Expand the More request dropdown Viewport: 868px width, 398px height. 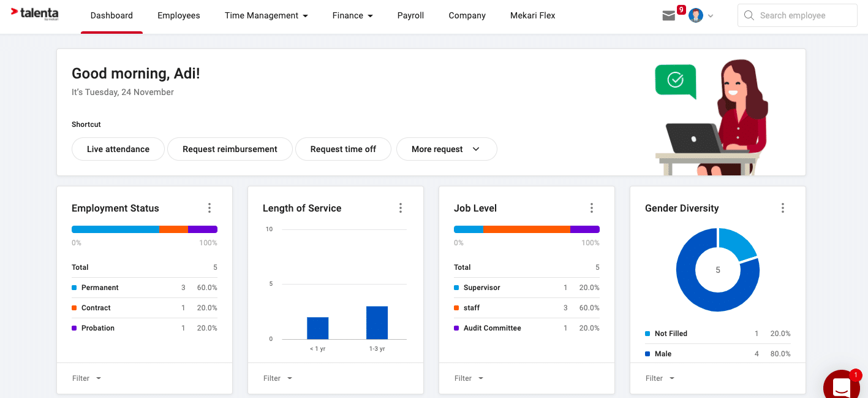446,149
